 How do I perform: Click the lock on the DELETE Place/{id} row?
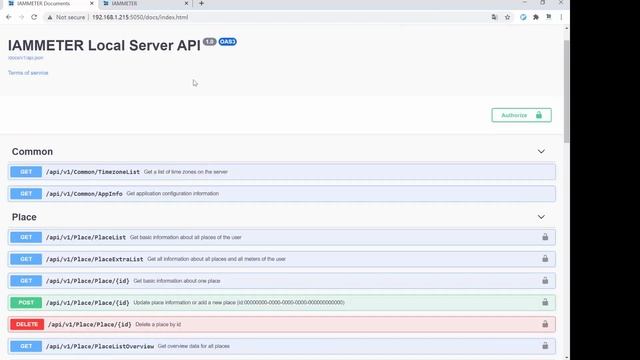pyautogui.click(x=545, y=324)
